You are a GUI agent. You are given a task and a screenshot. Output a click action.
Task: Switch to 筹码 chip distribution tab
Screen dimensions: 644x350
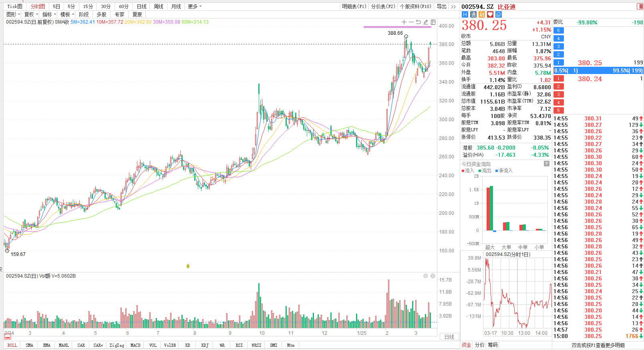point(493,345)
